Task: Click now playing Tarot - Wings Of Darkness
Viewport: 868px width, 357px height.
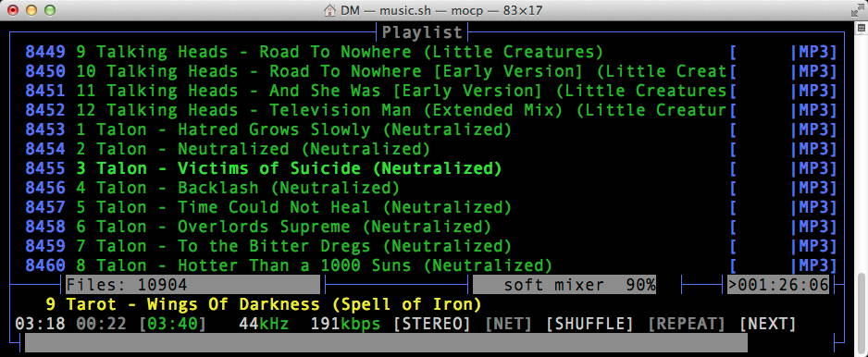Action: pos(264,304)
